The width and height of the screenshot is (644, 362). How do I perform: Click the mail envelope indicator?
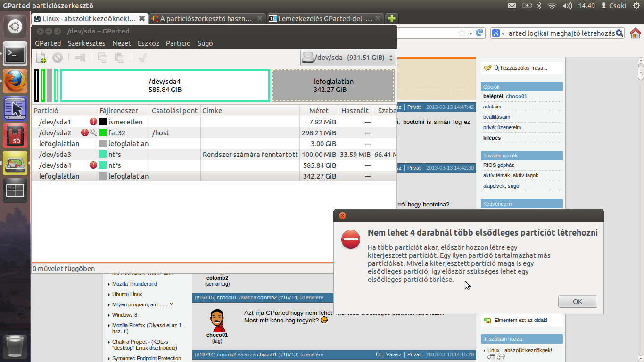(x=512, y=6)
